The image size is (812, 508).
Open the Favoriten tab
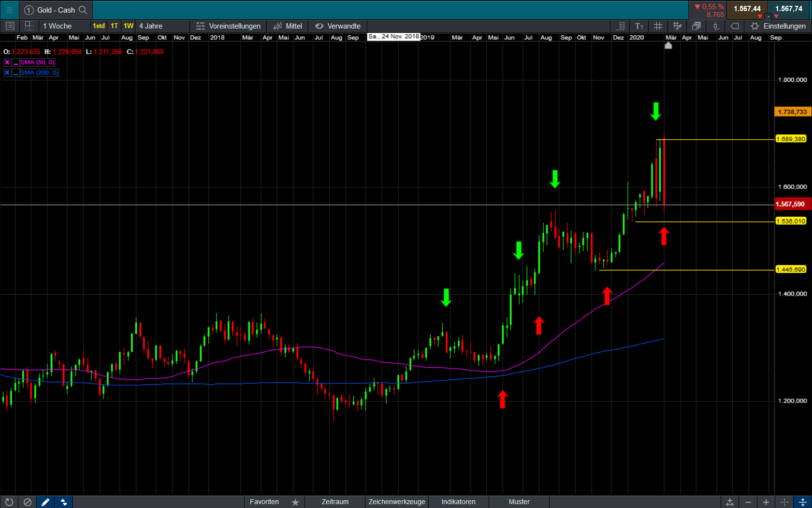click(264, 502)
